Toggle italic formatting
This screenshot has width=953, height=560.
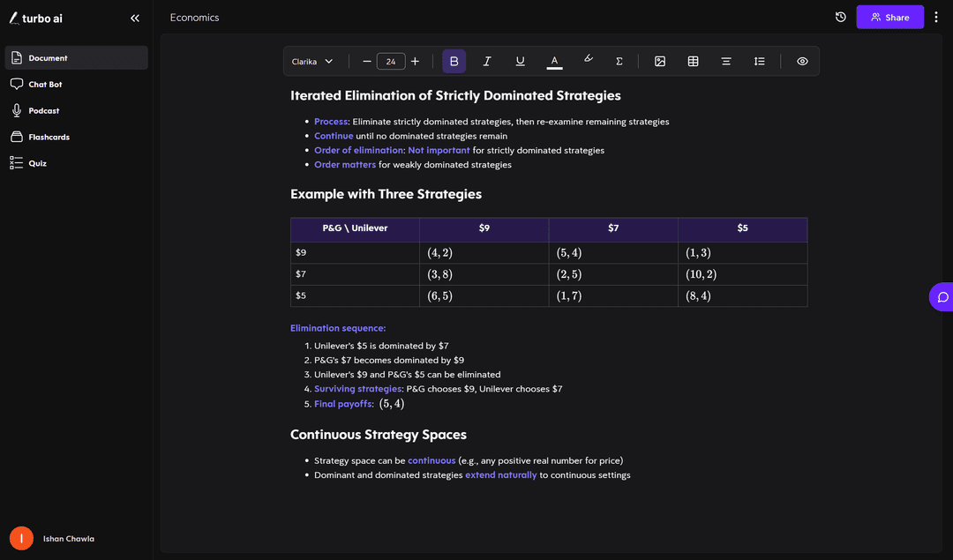(x=487, y=62)
